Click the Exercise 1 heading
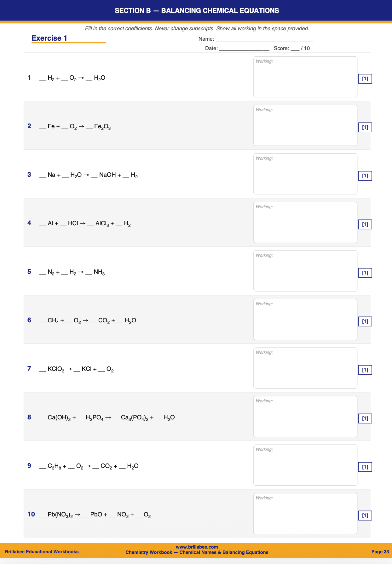This screenshot has width=392, height=564. click(x=49, y=38)
